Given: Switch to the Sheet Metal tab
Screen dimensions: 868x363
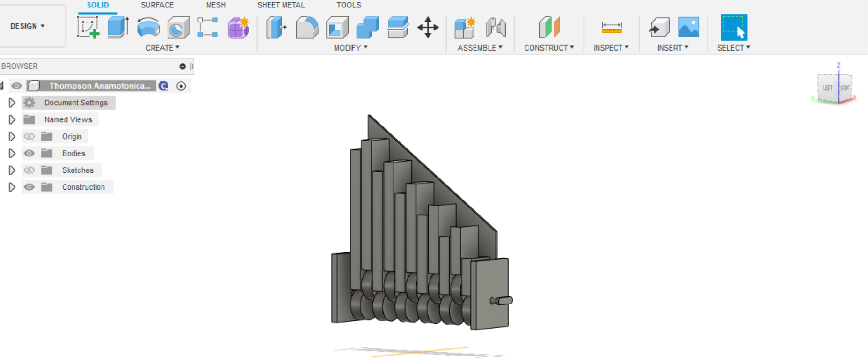Looking at the screenshot, I should (x=281, y=5).
